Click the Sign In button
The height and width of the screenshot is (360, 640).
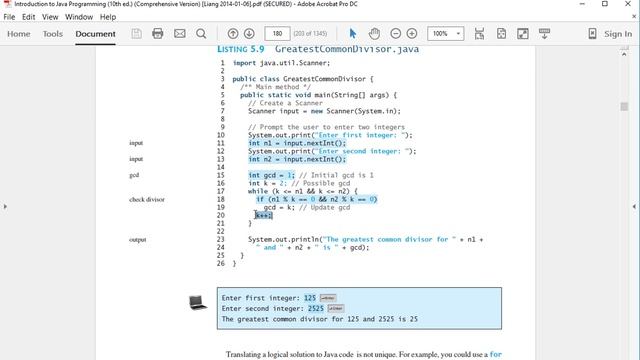click(618, 34)
